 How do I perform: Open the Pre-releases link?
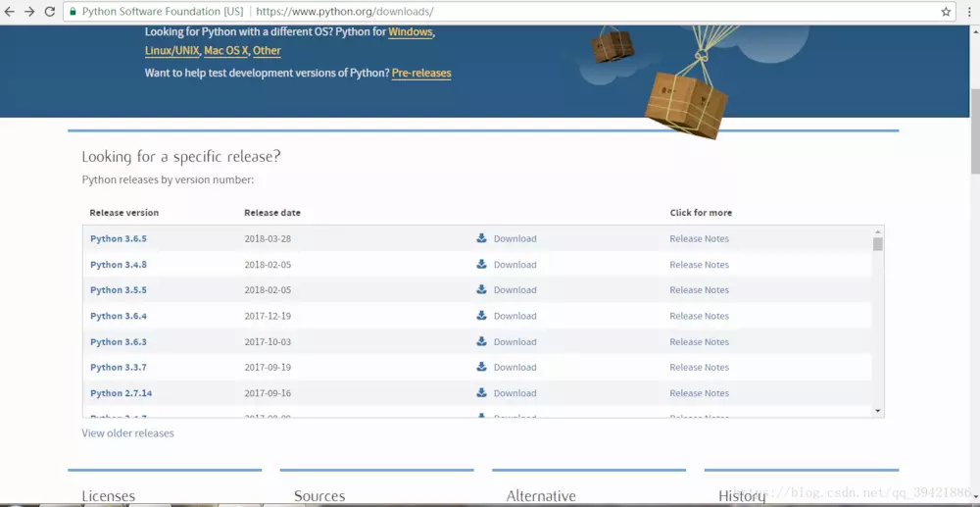(421, 74)
